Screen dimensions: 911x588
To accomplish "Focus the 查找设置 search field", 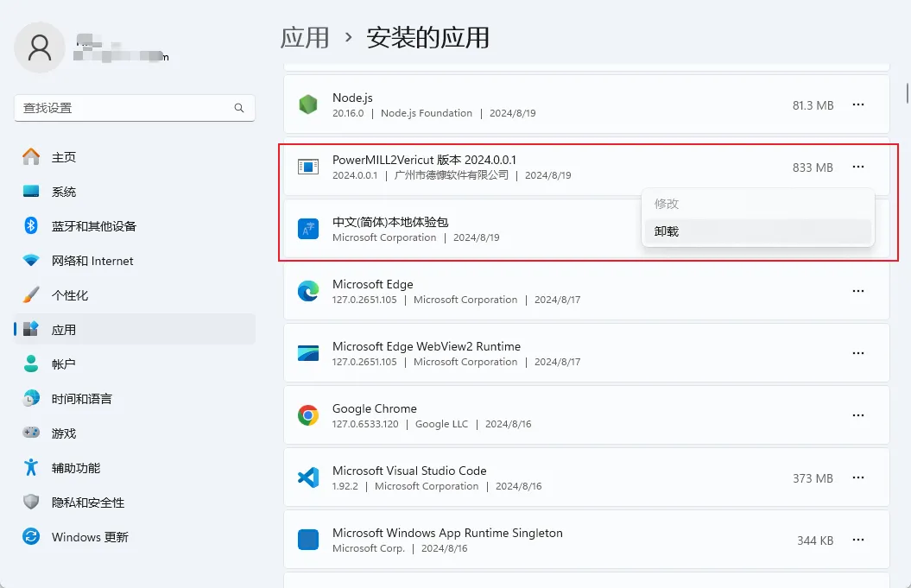I will click(x=134, y=108).
